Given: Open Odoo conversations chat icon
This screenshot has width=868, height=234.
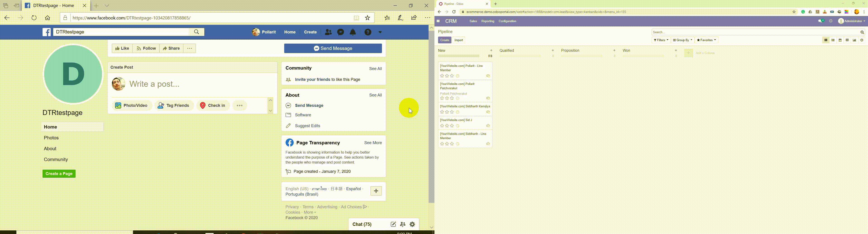Looking at the screenshot, I should click(821, 21).
